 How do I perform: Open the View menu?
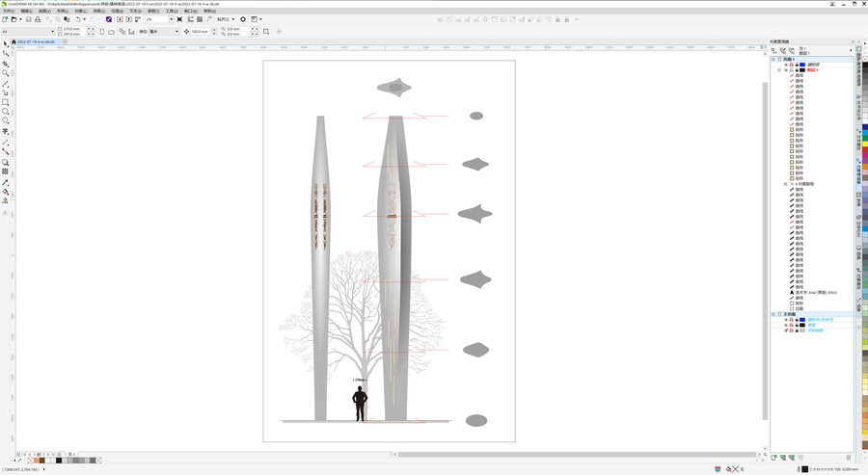44,11
